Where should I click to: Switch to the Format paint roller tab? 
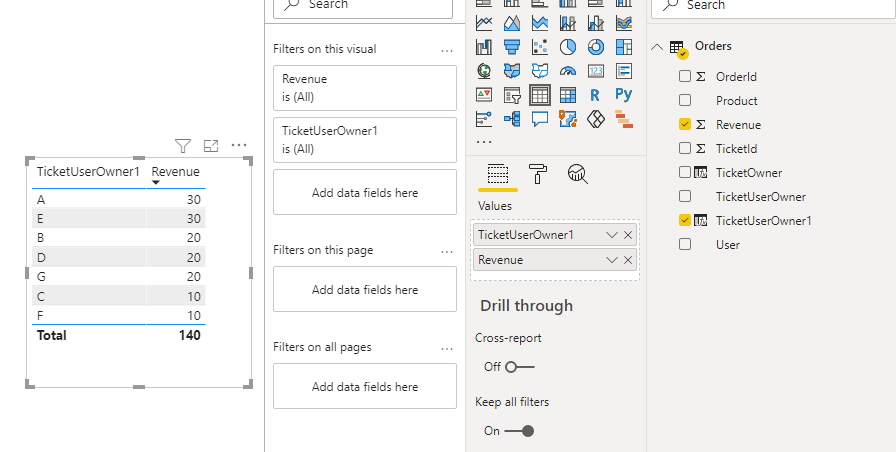[538, 174]
